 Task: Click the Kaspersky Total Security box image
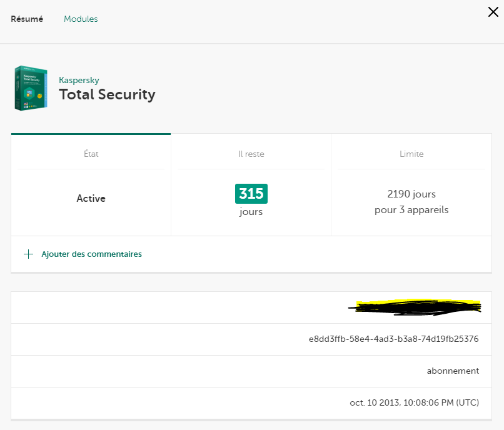click(x=31, y=88)
